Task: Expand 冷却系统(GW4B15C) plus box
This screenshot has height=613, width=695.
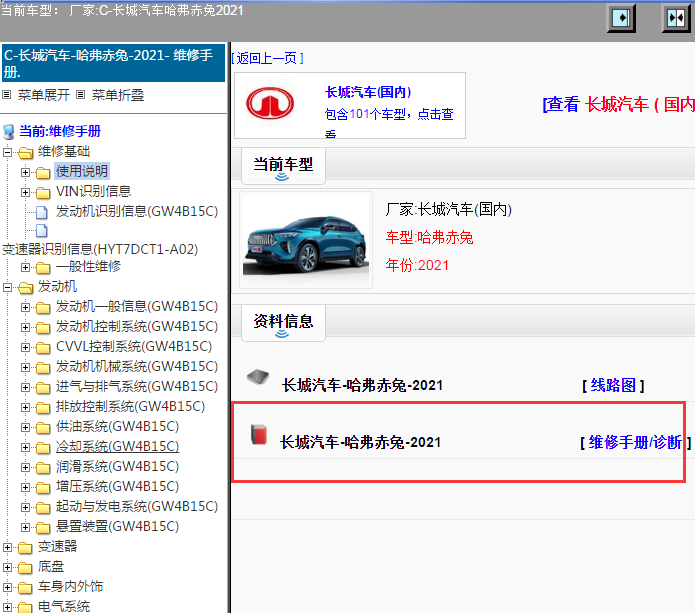Action: coord(25,447)
